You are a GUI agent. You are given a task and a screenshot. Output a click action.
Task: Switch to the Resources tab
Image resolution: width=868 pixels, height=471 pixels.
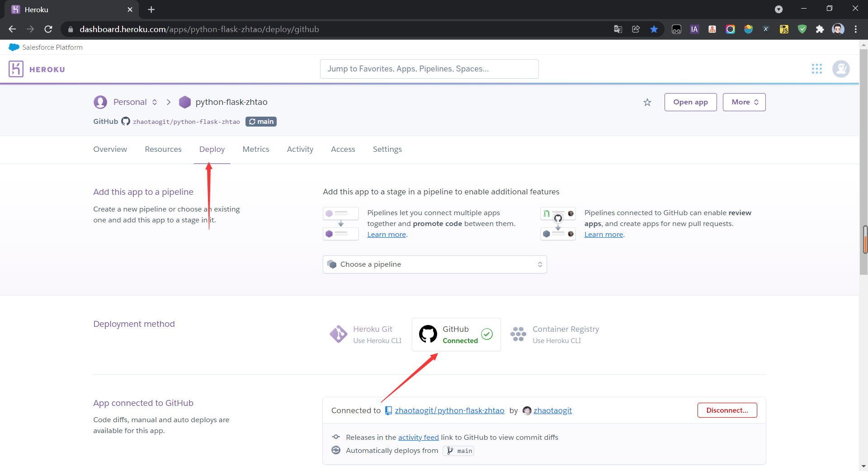pos(163,149)
